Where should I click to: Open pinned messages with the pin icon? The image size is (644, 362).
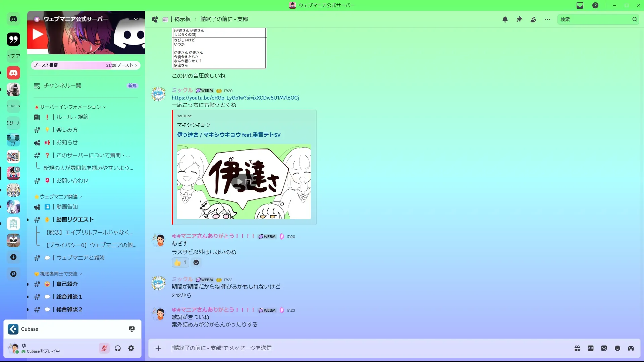(519, 19)
